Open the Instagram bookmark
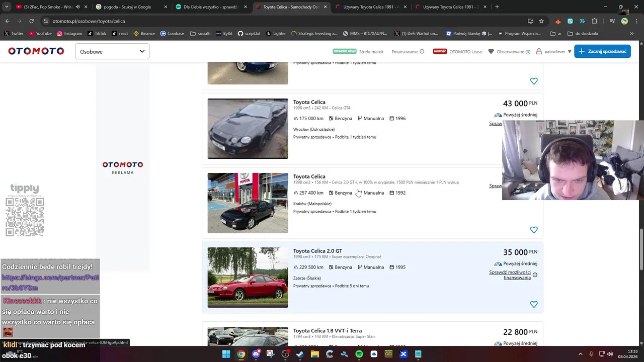This screenshot has width=644, height=362. pyautogui.click(x=69, y=34)
